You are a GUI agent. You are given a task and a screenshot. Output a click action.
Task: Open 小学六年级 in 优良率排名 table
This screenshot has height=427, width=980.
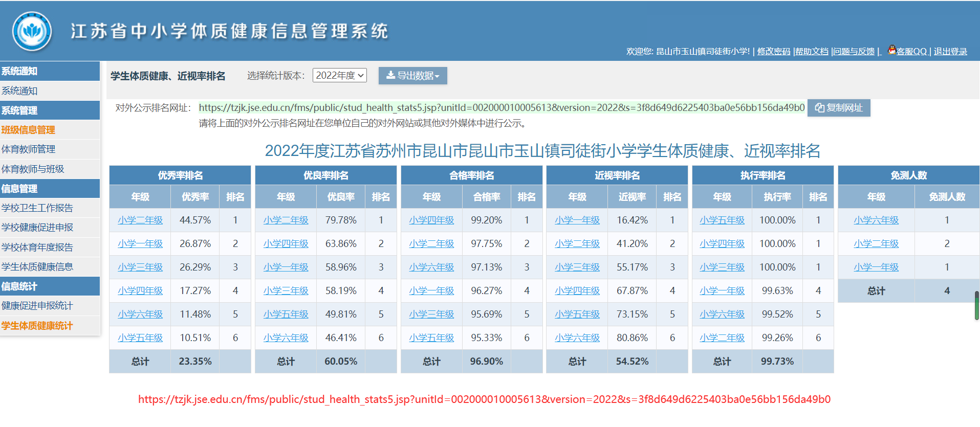click(x=286, y=338)
